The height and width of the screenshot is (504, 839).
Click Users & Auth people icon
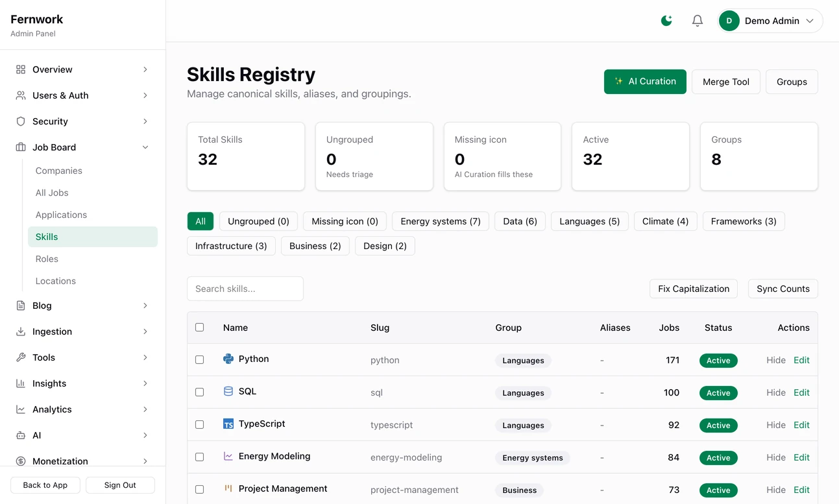21,95
